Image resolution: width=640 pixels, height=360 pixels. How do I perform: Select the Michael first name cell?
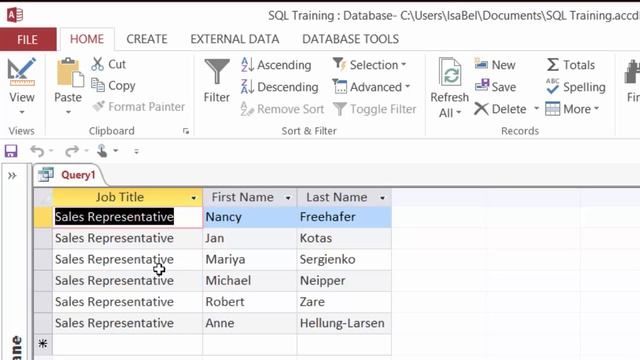pos(250,281)
